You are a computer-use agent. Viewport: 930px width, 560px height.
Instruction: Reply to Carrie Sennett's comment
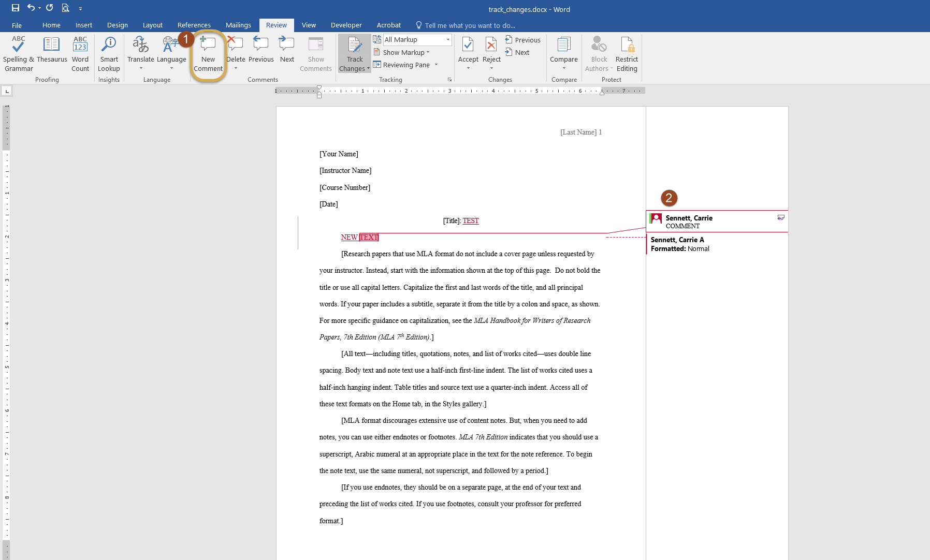(780, 218)
